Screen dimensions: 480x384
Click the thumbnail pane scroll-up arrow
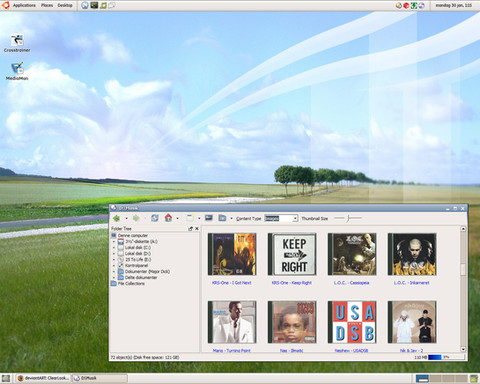tap(463, 229)
